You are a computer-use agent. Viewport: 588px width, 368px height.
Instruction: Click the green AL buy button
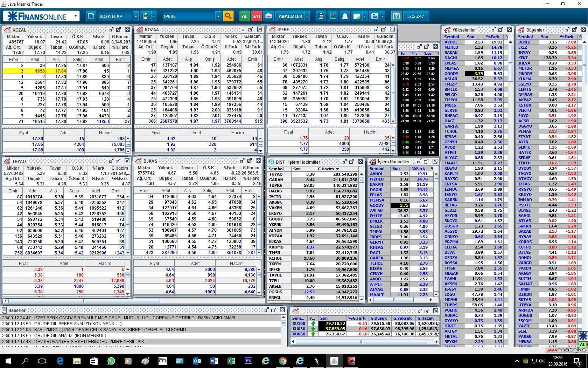point(244,16)
